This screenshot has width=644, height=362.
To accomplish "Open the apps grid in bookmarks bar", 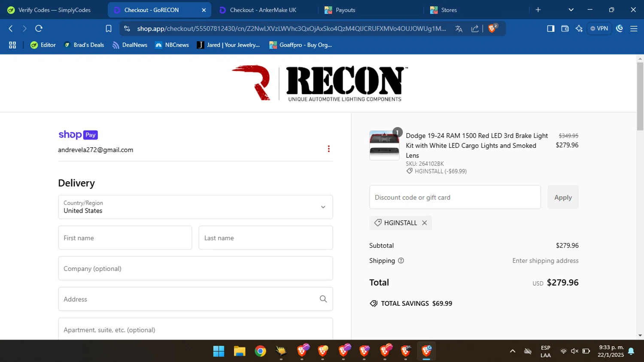I will 12,45.
